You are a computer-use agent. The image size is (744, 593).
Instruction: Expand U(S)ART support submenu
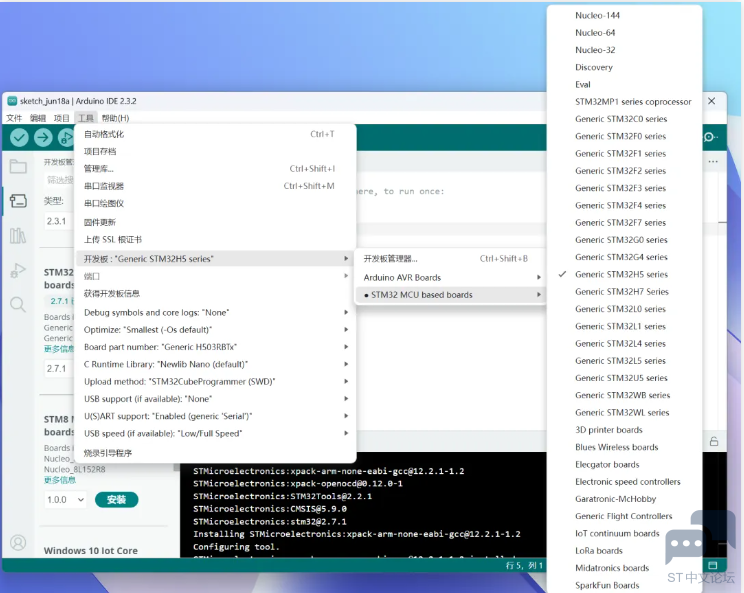point(215,416)
